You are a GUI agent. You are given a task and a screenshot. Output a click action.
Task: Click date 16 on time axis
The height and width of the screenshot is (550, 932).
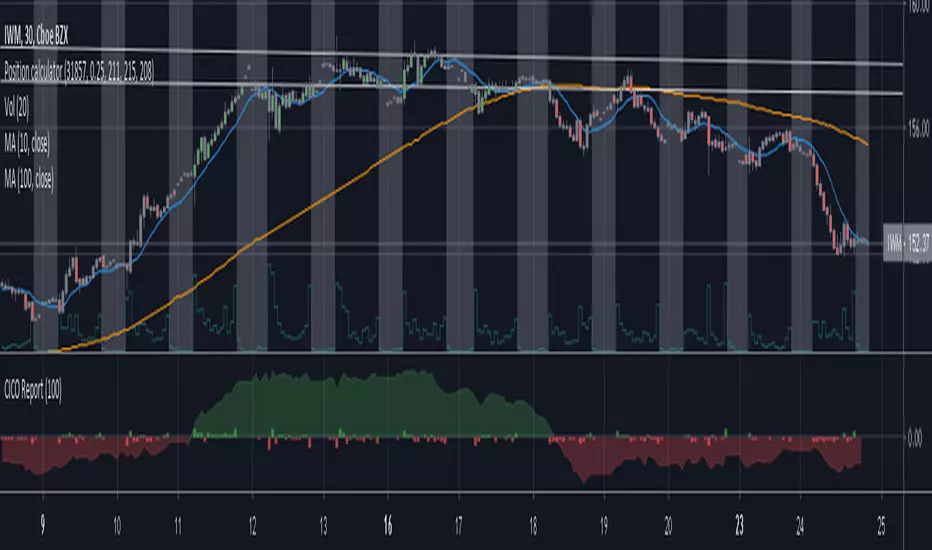388,526
